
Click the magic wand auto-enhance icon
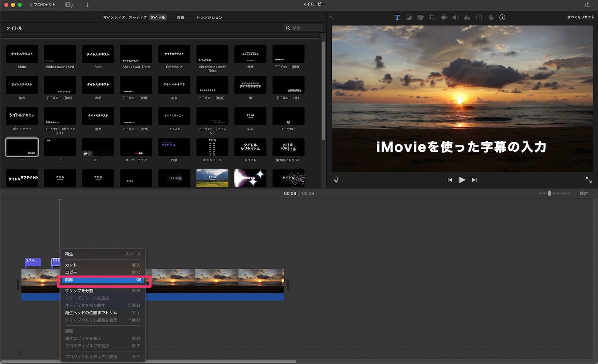coord(331,17)
